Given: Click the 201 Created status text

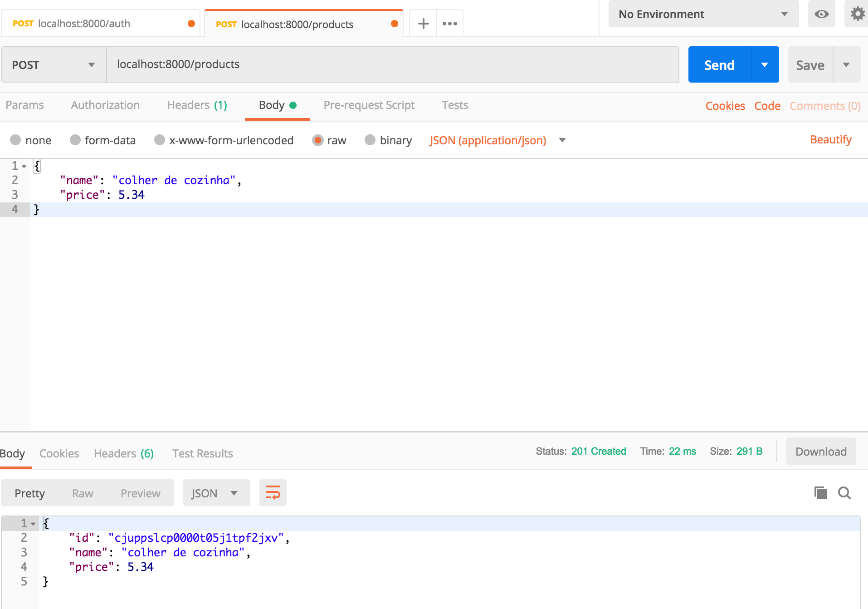Looking at the screenshot, I should point(599,452).
